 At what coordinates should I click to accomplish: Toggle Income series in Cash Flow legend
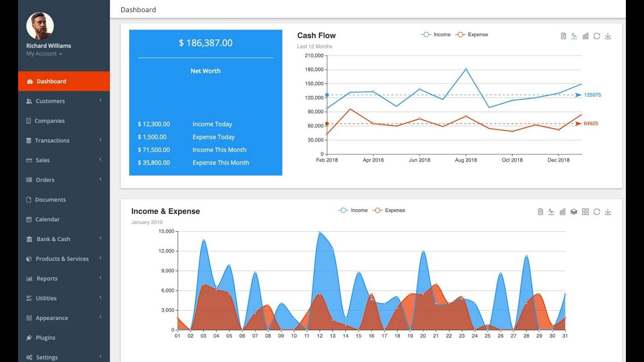tap(436, 35)
